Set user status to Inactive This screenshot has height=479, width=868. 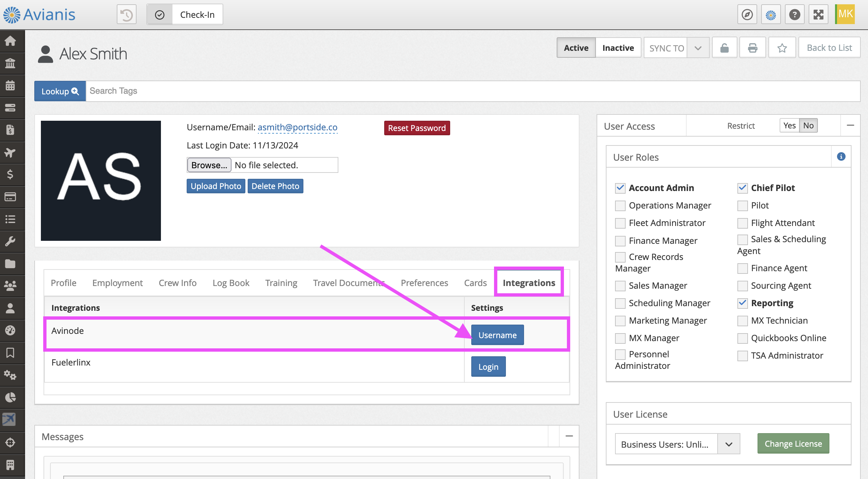[x=618, y=48]
